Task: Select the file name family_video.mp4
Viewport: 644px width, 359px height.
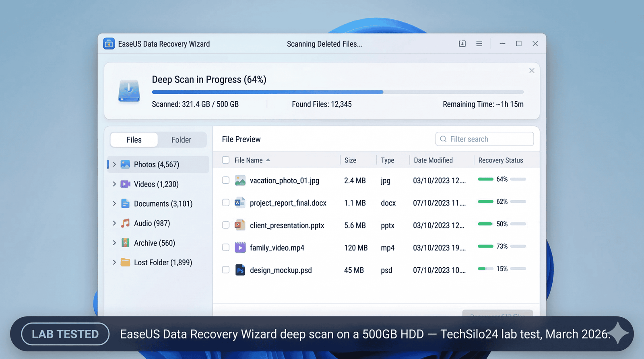Action: click(277, 248)
